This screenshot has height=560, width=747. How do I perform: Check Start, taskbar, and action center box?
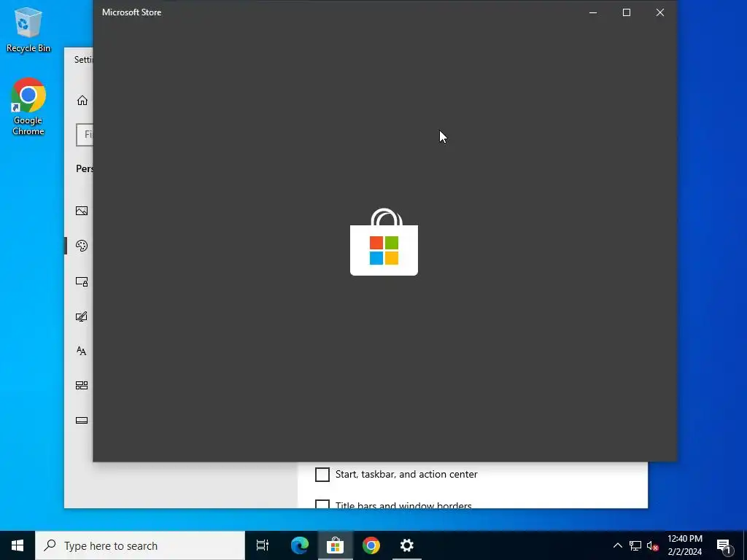(x=322, y=474)
